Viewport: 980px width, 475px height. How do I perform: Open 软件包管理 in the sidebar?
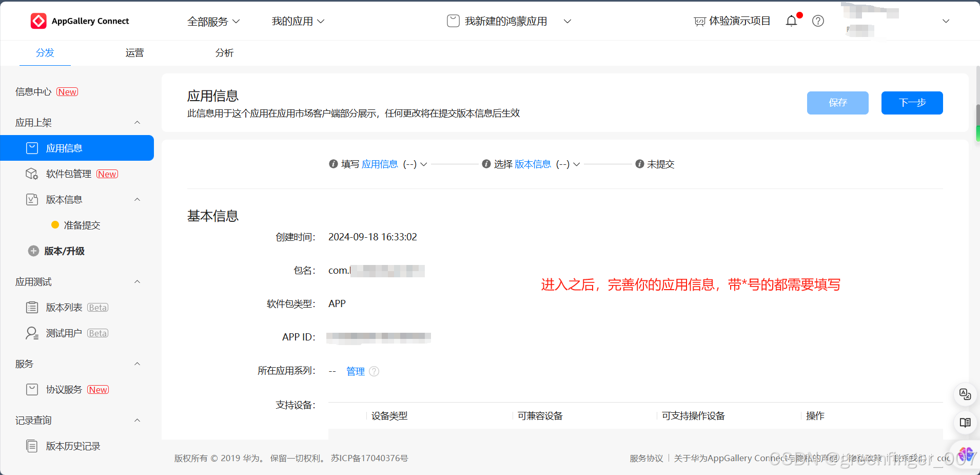pyautogui.click(x=69, y=174)
